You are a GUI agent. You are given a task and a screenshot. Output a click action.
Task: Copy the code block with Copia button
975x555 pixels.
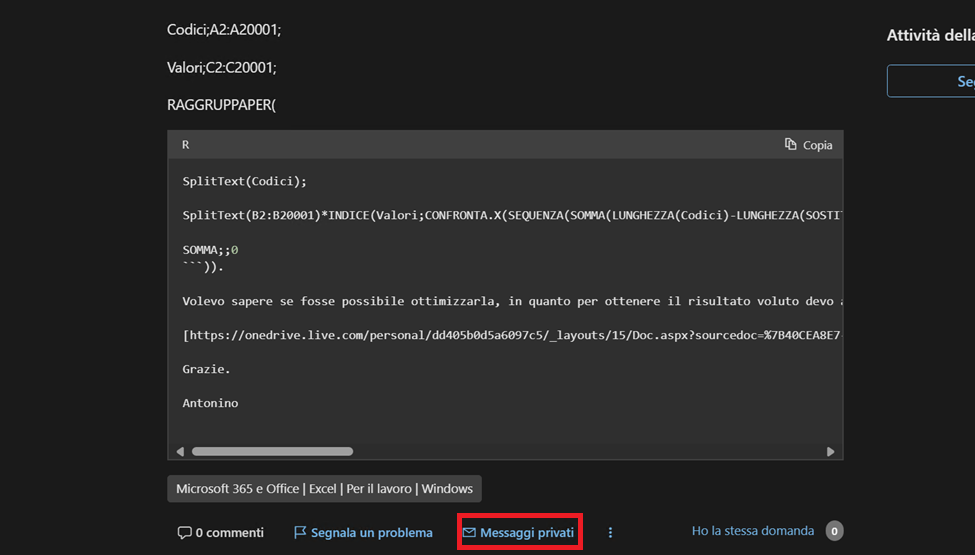point(808,145)
